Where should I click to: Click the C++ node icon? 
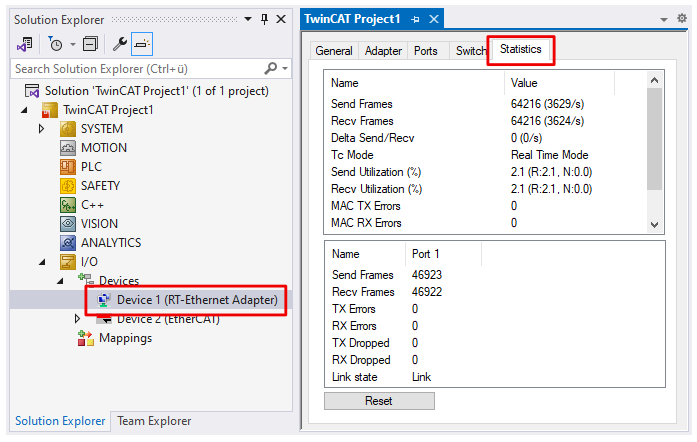68,205
